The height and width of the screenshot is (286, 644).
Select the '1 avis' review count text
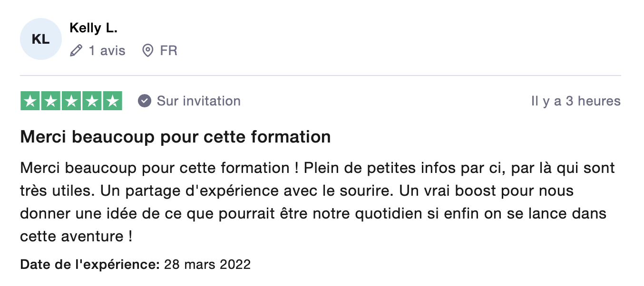[x=107, y=50]
